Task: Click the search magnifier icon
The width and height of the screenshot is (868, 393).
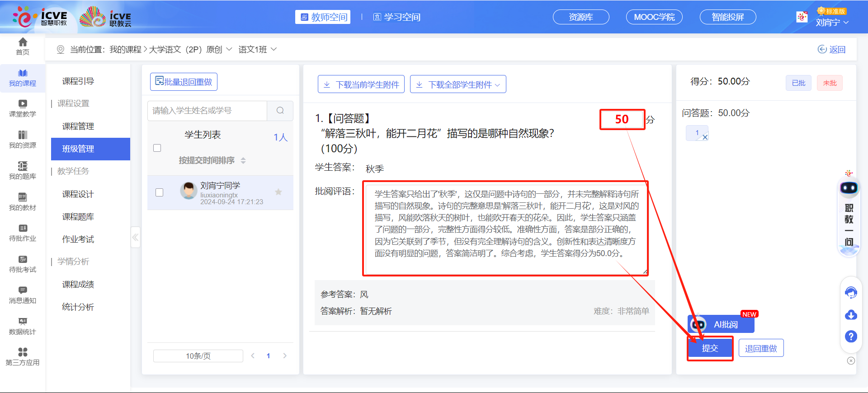Action: [280, 111]
